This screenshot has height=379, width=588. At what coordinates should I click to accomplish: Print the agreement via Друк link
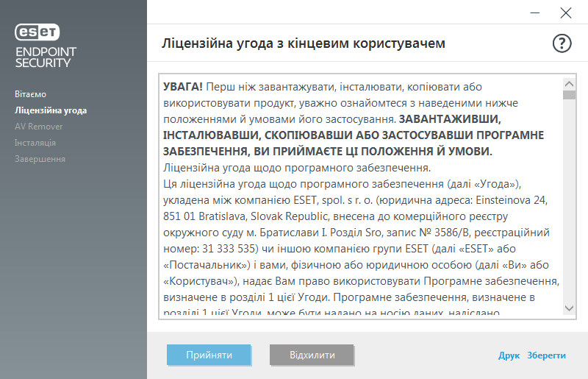tap(509, 355)
